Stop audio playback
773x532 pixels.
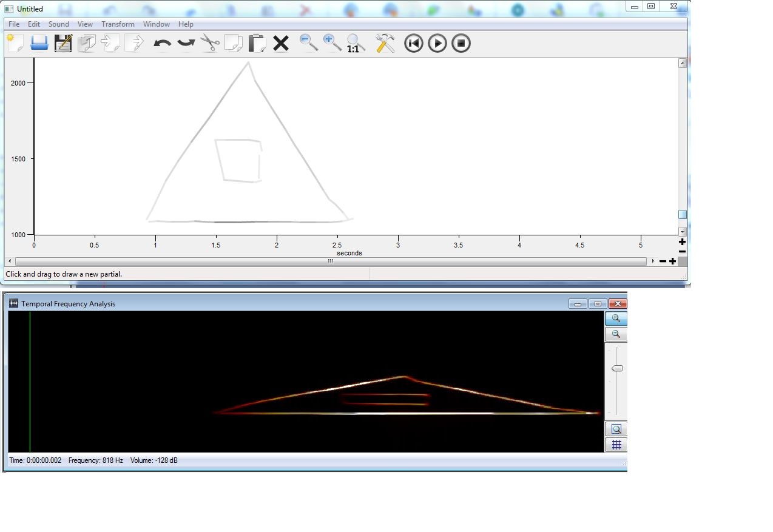[461, 43]
